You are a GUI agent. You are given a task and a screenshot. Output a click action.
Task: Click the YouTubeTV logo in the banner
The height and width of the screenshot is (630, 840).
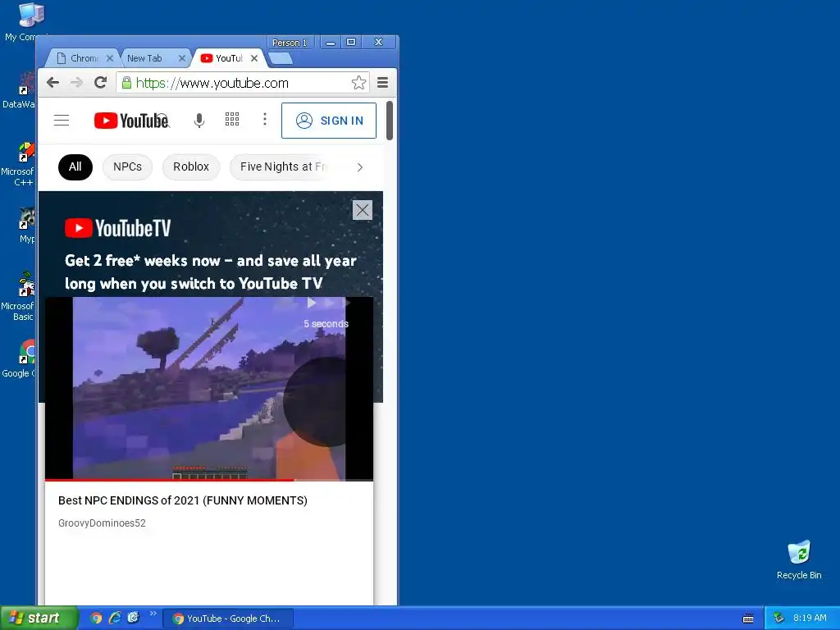[118, 228]
